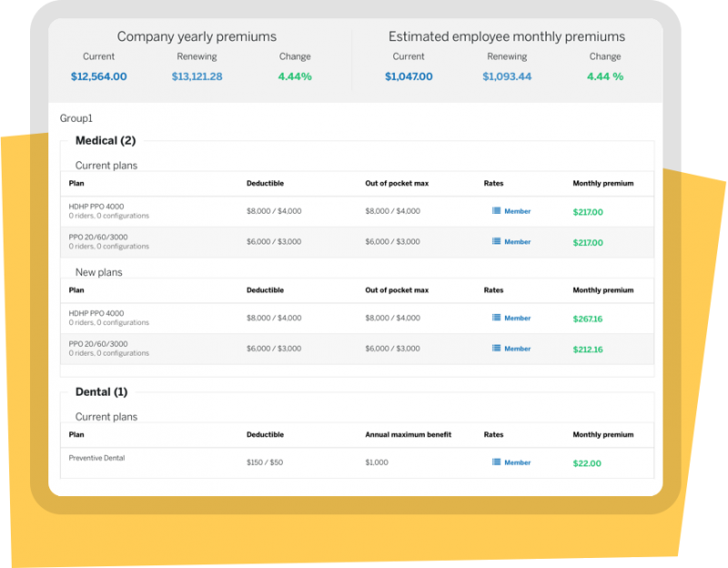The image size is (728, 568).
Task: Click Member link in new PPO 20/60/3000 row
Action: (517, 349)
